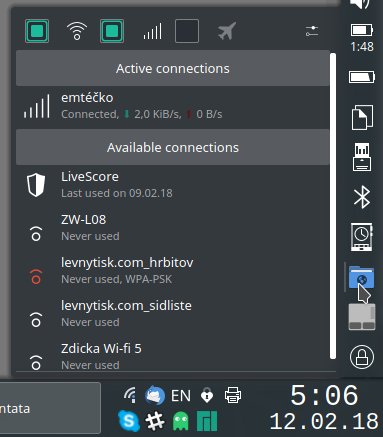This screenshot has height=437, width=383.
Task: Select the levnytisk.com_hrbitov network
Action: [173, 271]
